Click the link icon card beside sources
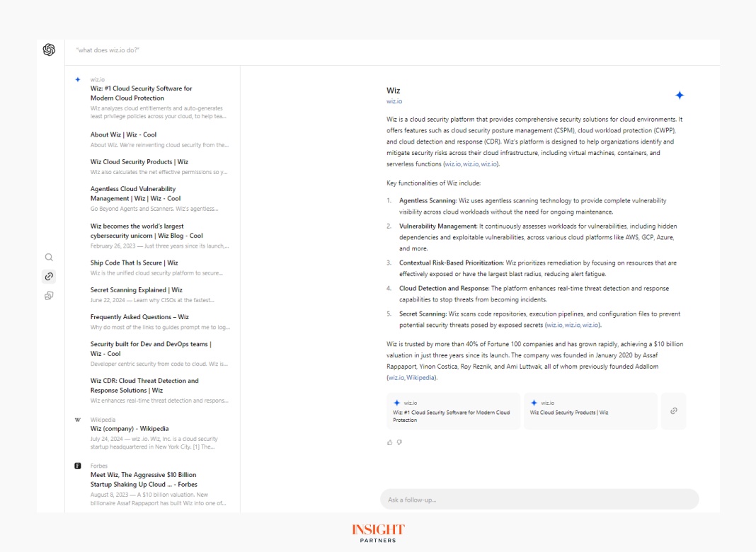 673,410
